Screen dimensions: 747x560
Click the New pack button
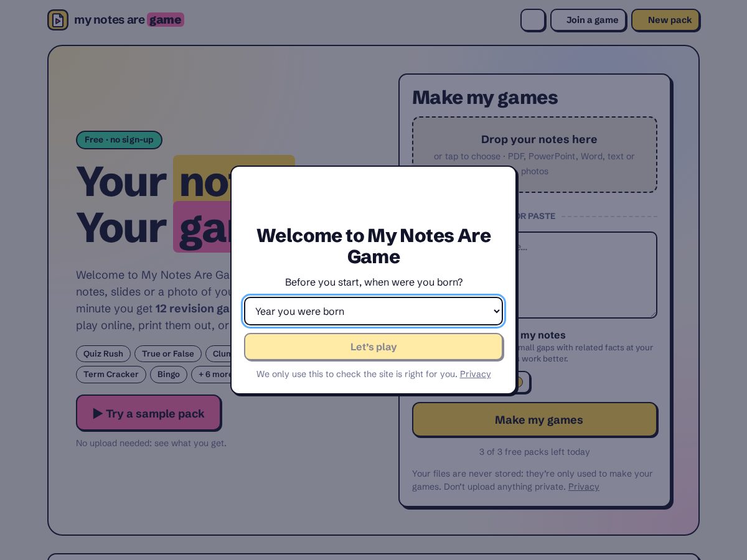click(665, 20)
